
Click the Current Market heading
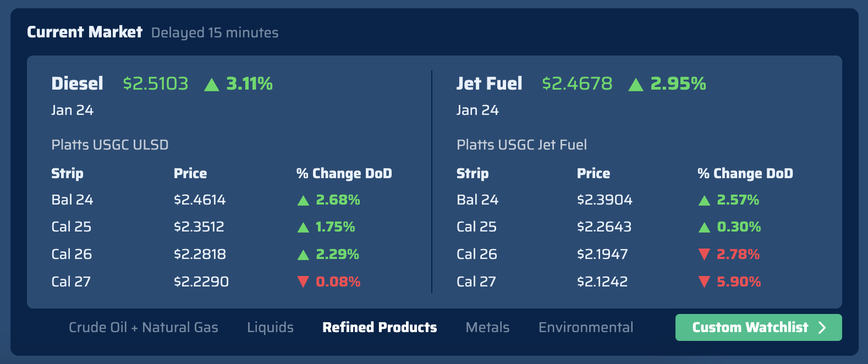click(84, 32)
